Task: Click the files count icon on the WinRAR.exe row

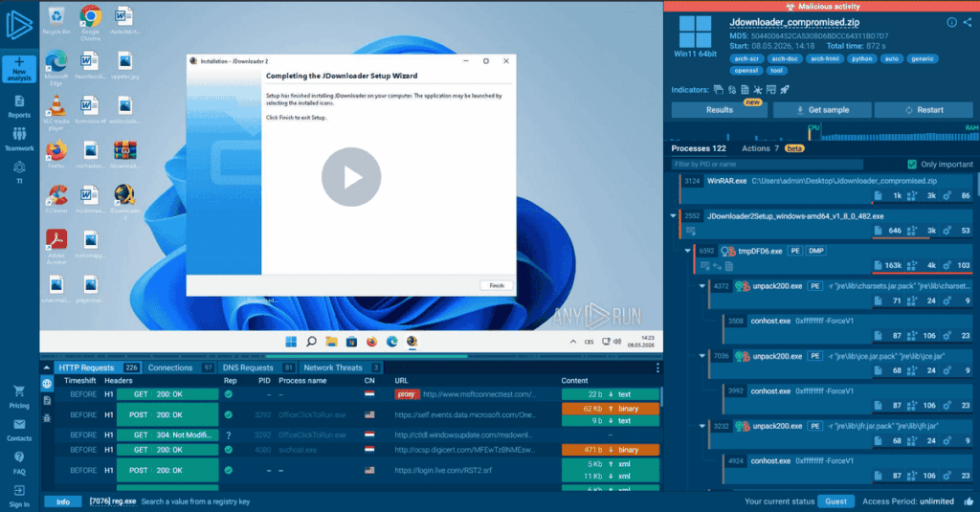Action: [879, 195]
